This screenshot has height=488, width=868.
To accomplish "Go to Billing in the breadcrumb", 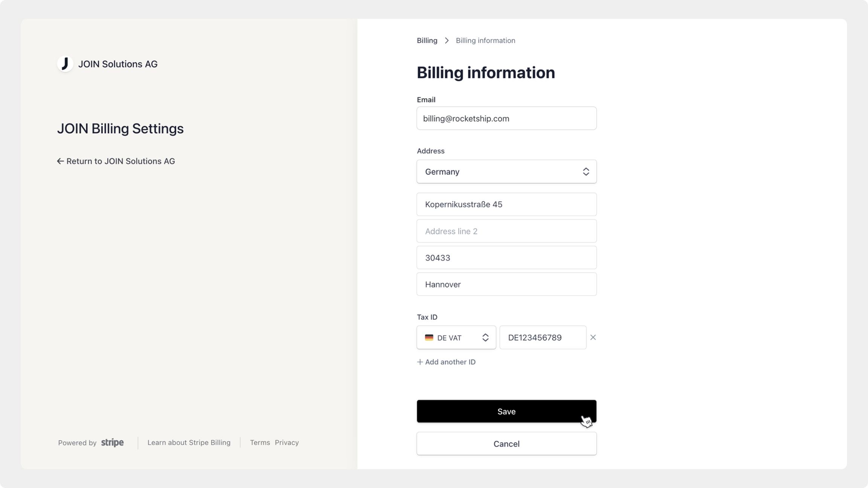I will tap(427, 41).
